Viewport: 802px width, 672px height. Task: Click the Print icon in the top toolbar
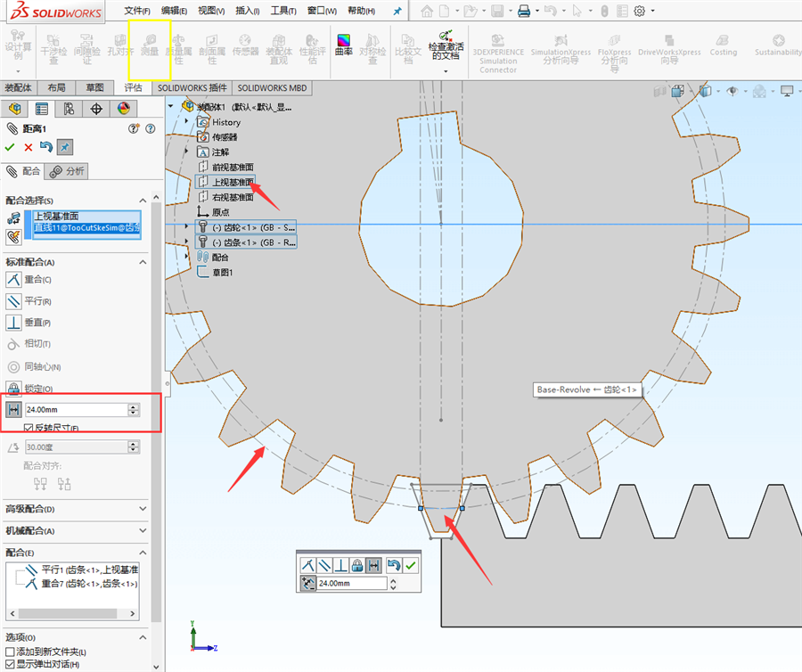524,11
